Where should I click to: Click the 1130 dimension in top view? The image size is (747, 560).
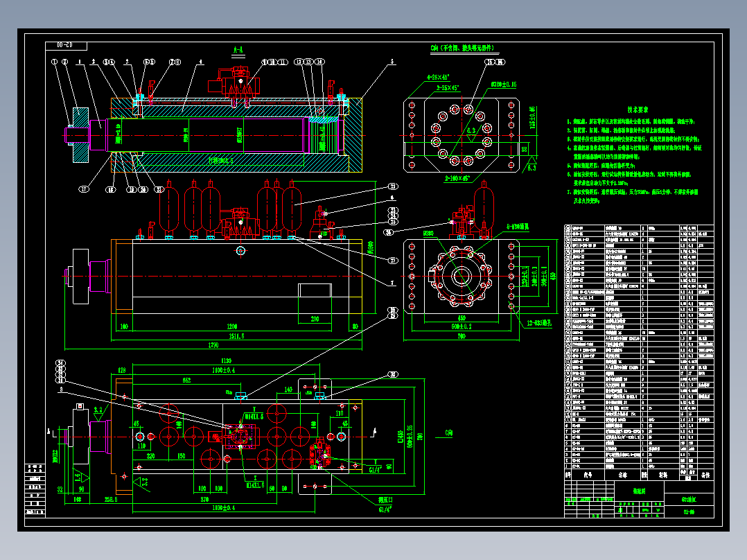(x=226, y=361)
